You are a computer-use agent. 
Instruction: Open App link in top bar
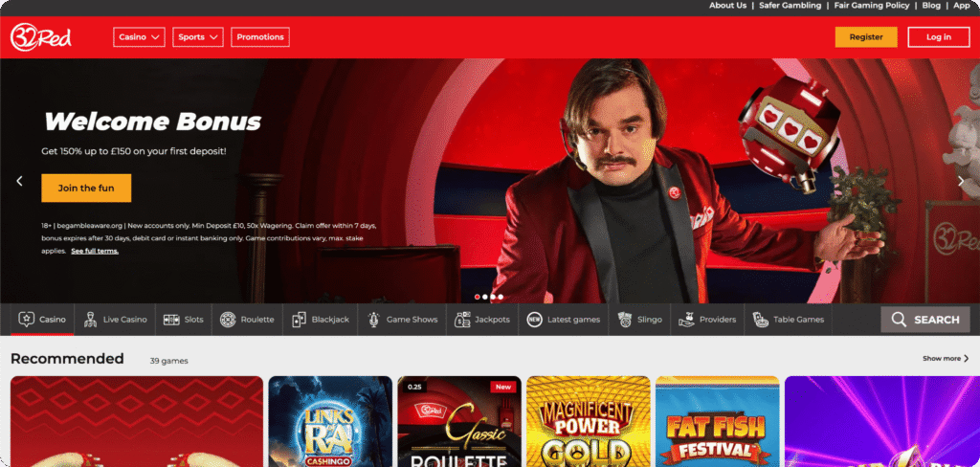(961, 5)
